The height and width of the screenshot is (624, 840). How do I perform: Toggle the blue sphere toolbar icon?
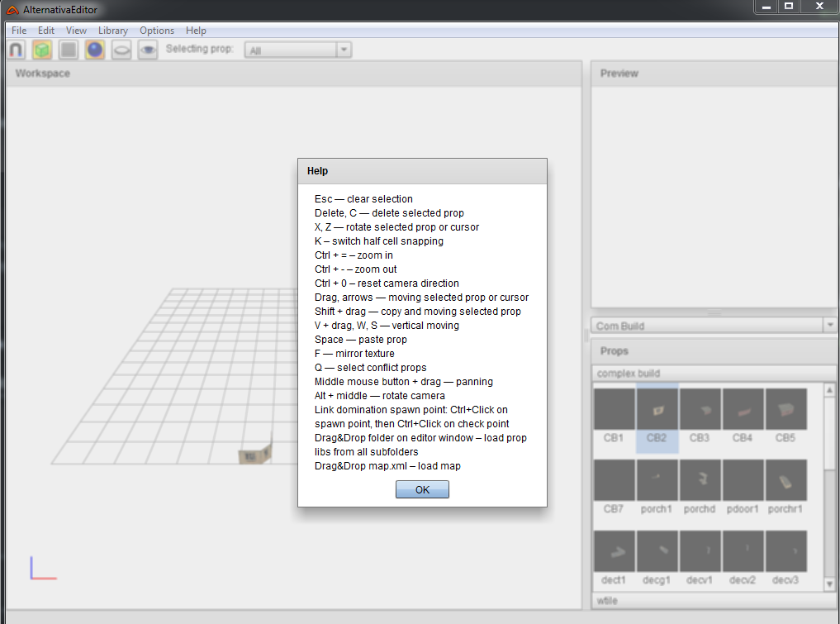click(x=95, y=50)
